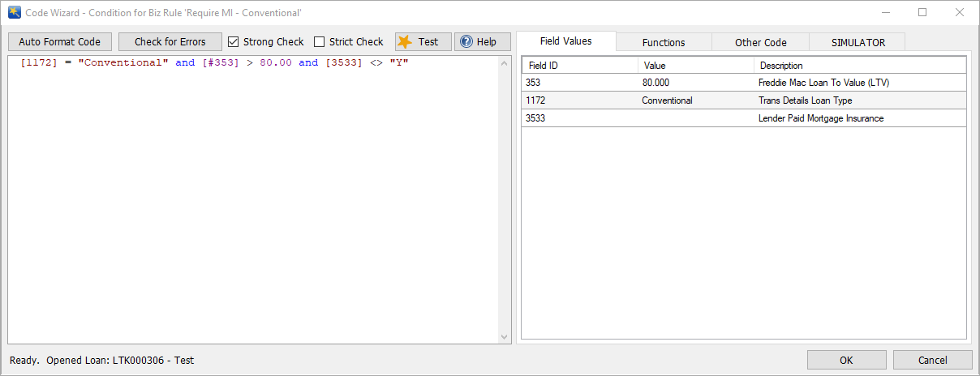Click the Description column header
The height and width of the screenshot is (376, 980).
click(x=858, y=66)
